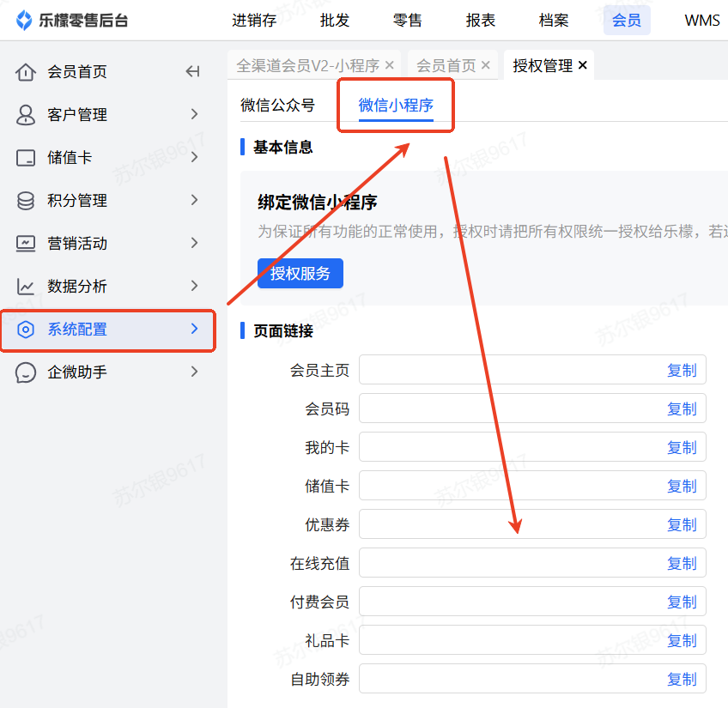Click the 自助领券 link field
This screenshot has height=708, width=728.
point(532,678)
